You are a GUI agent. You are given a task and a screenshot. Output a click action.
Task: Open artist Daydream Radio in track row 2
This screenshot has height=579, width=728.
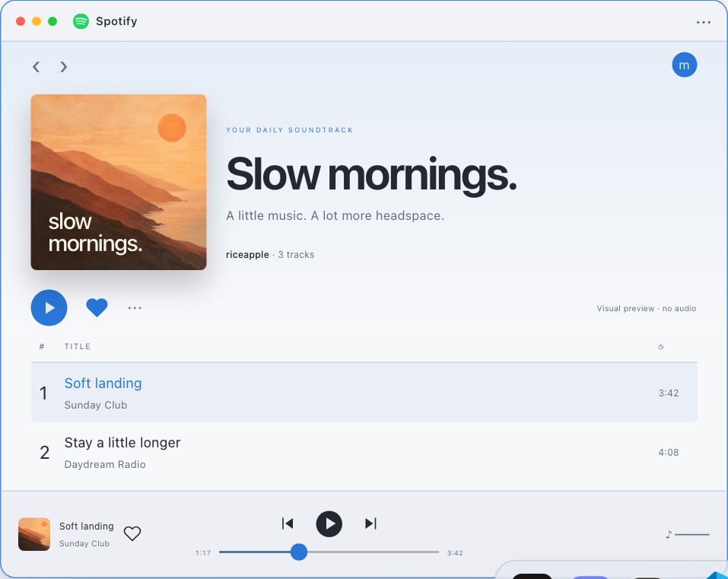point(105,464)
